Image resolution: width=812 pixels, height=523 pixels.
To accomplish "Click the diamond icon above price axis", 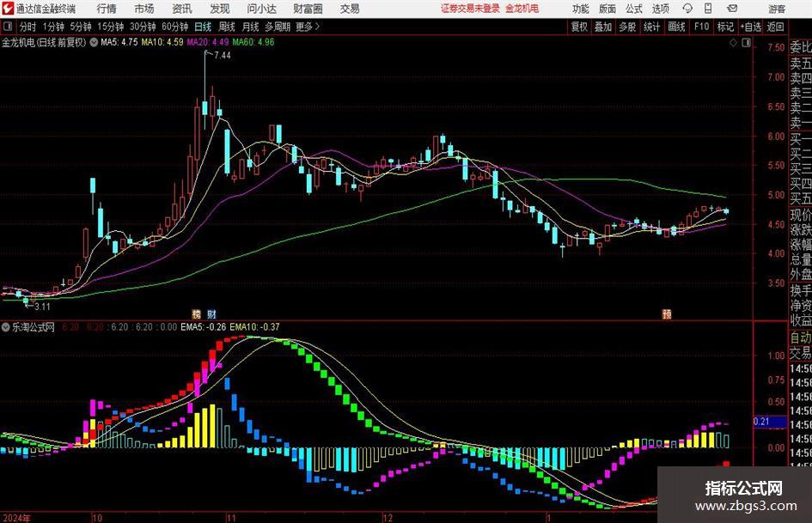I will [733, 43].
